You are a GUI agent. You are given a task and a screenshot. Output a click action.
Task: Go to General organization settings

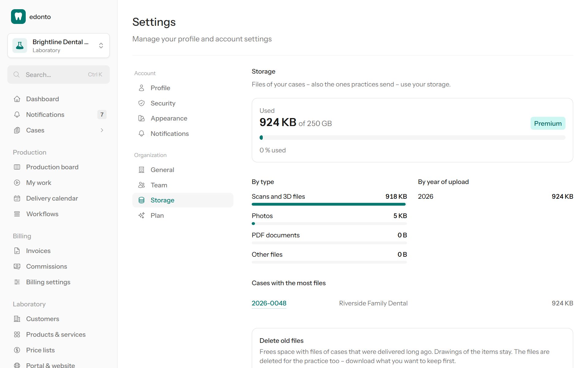pyautogui.click(x=183, y=170)
